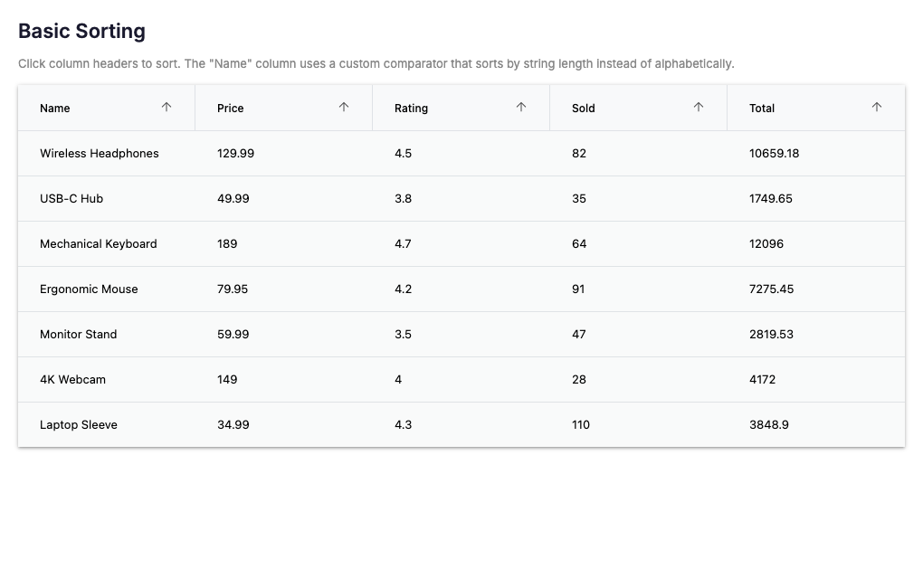Click the Ergonomic Mouse price 79.95
The width and height of the screenshot is (923, 588).
[x=233, y=289]
